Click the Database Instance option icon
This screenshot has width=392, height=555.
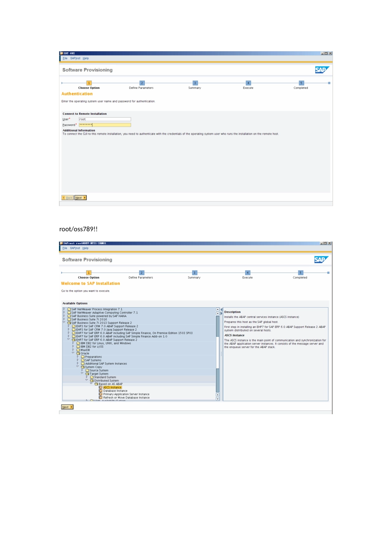101,391
